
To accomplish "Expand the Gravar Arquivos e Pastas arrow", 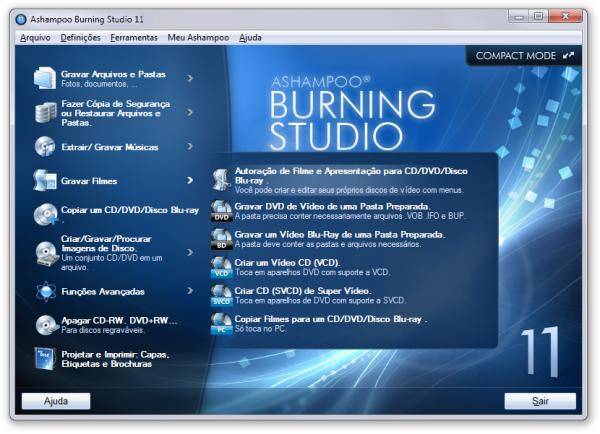I will [190, 78].
